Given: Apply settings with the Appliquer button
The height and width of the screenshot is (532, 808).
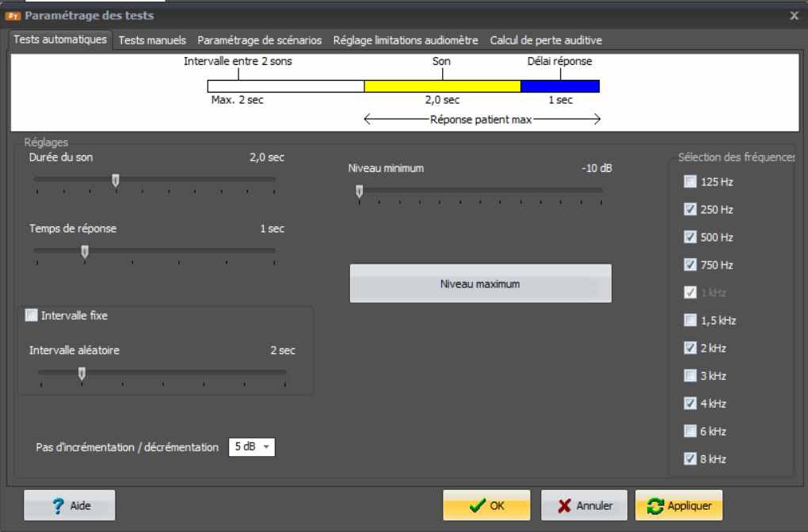Looking at the screenshot, I should click(679, 505).
